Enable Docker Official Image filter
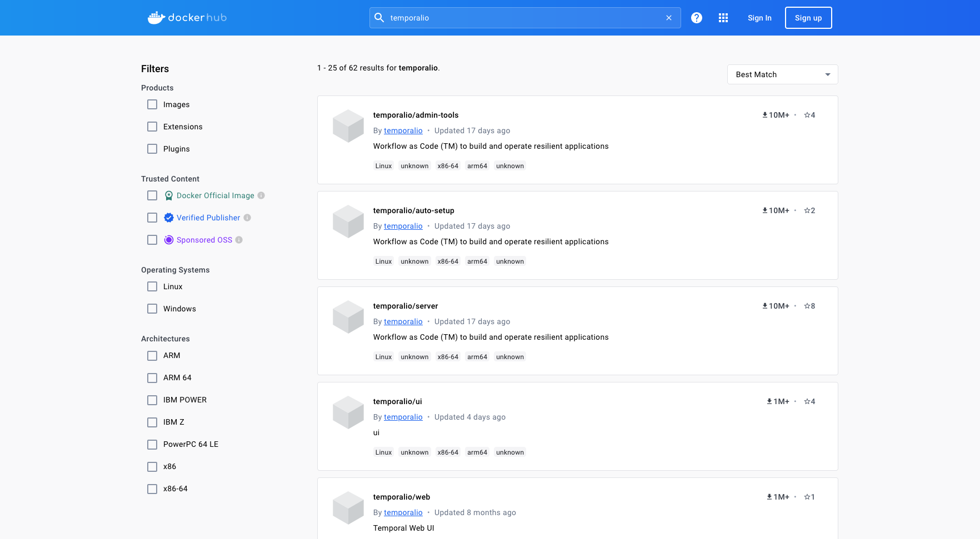 pyautogui.click(x=152, y=195)
